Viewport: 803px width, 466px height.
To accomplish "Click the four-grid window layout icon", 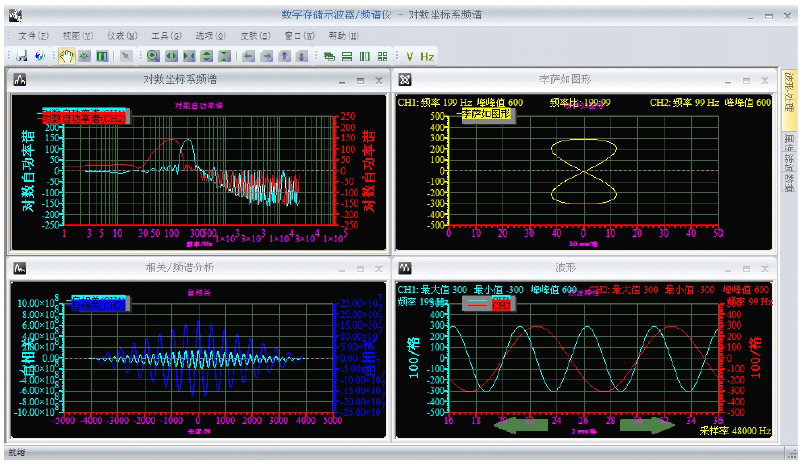I will [x=383, y=56].
